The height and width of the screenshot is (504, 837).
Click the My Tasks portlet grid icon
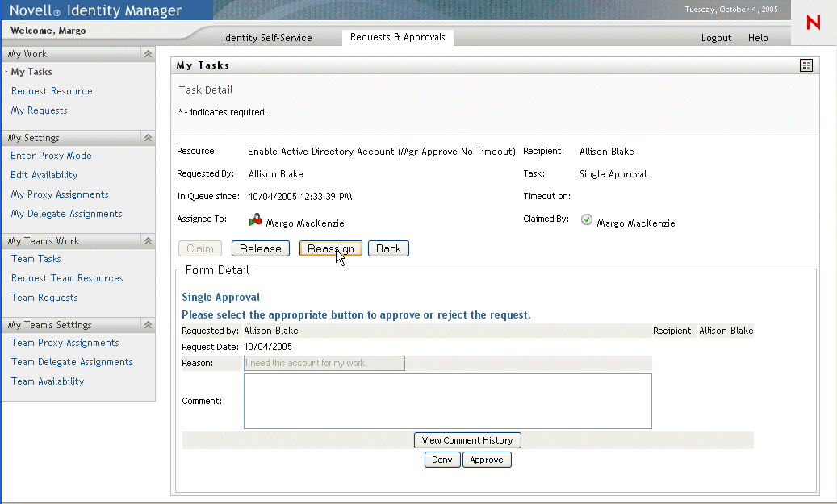806,65
